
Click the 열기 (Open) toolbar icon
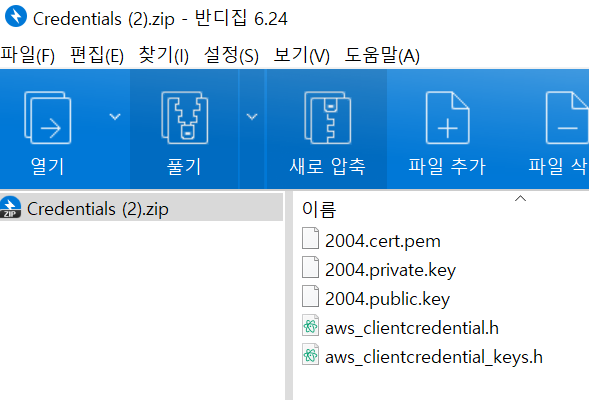tap(48, 118)
